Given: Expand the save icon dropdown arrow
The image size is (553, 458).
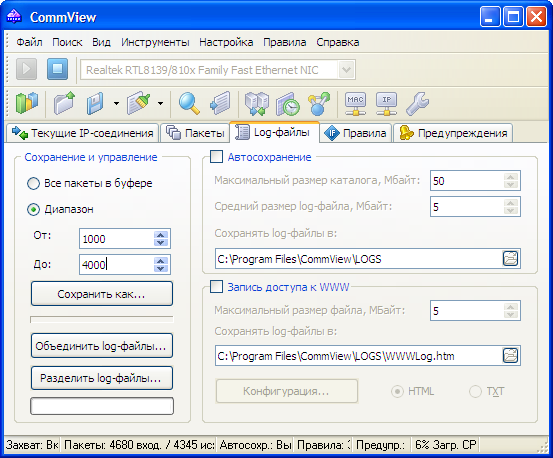Looking at the screenshot, I should point(116,103).
